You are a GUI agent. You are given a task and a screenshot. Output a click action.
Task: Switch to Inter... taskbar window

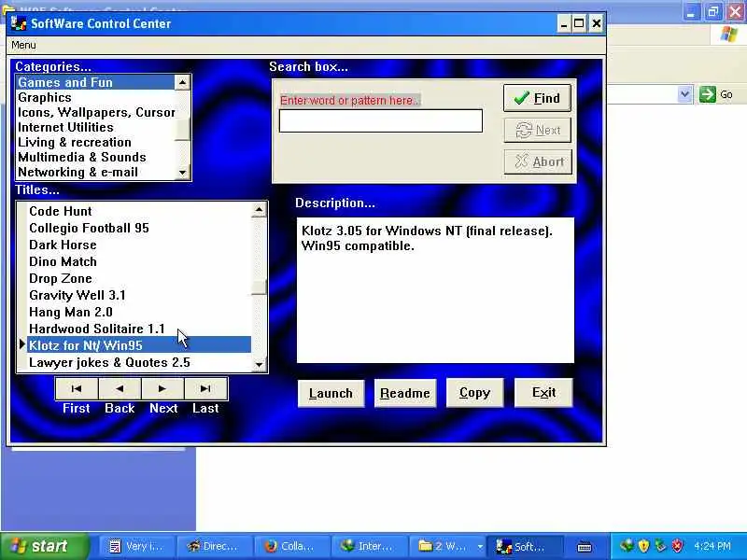(369, 546)
